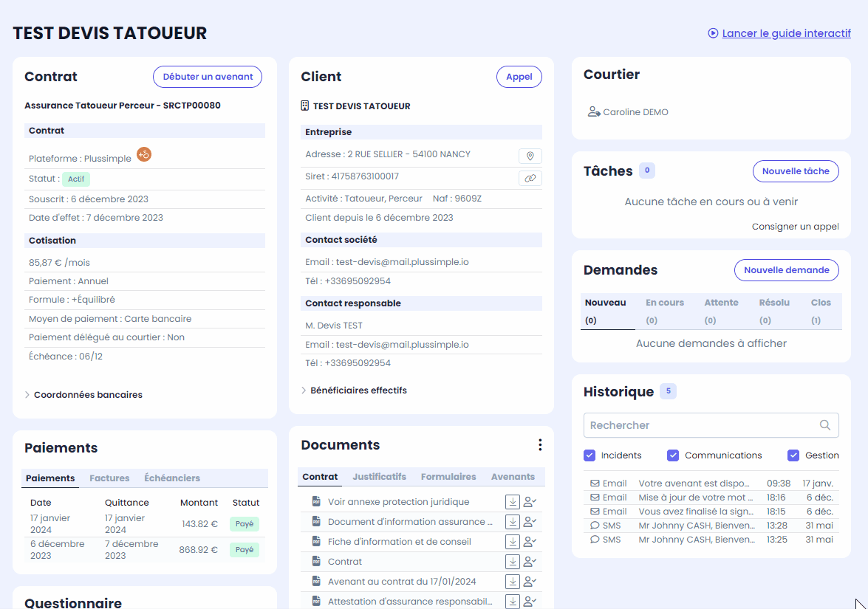Click the magnifier icon in Historique search

[825, 424]
